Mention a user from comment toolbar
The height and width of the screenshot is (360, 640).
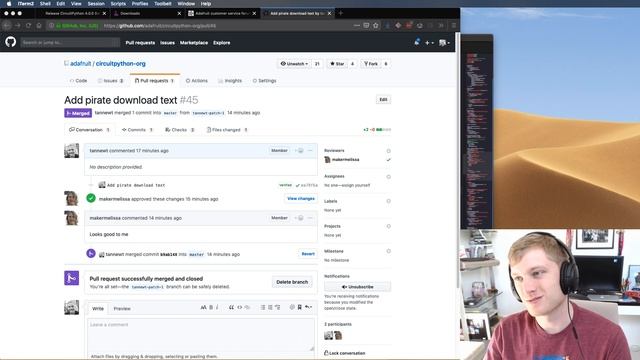(x=292, y=307)
